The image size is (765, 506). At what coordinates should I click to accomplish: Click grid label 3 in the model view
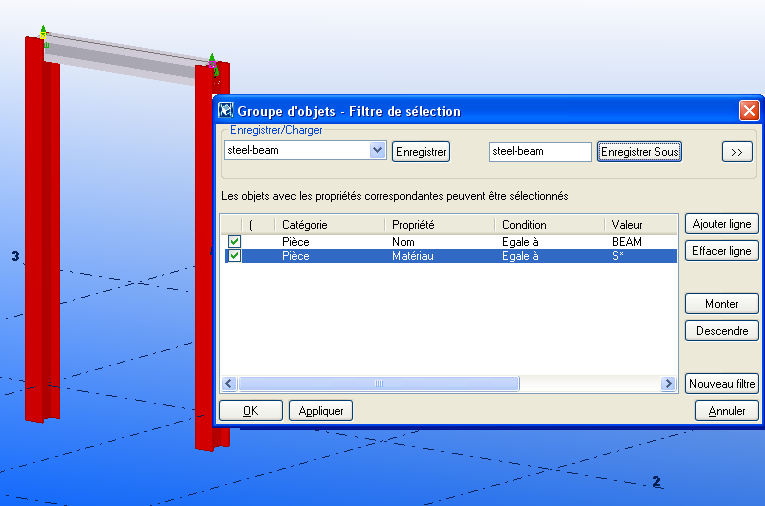click(15, 256)
